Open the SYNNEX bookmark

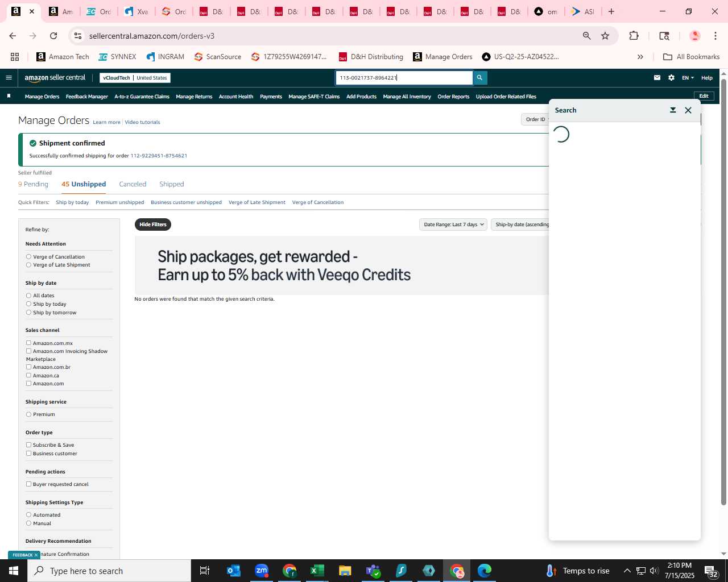[x=117, y=57]
